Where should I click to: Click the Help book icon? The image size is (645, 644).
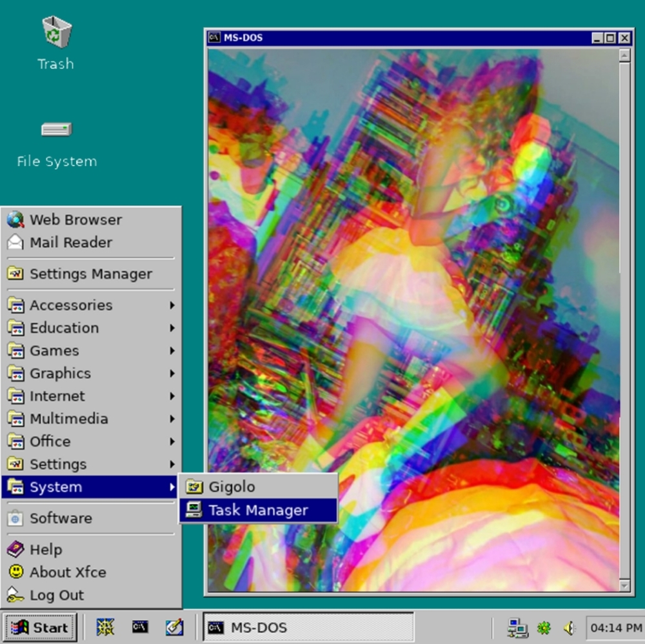tap(15, 550)
